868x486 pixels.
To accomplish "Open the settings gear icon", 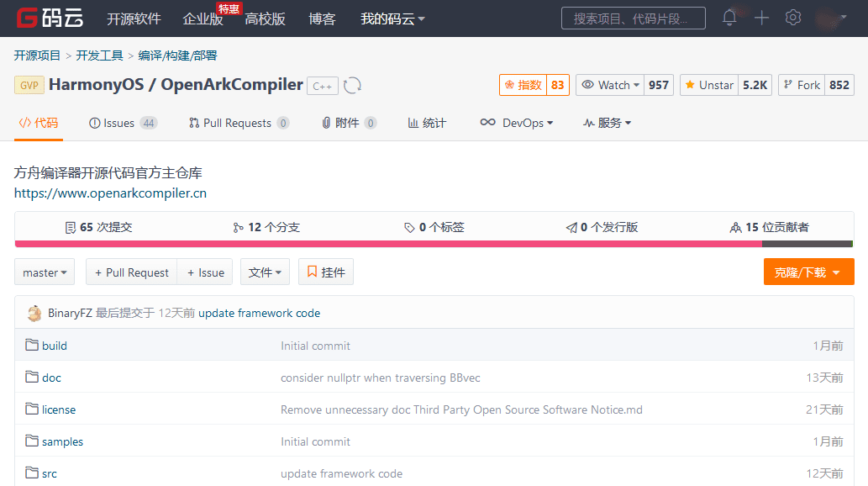I will tap(793, 18).
